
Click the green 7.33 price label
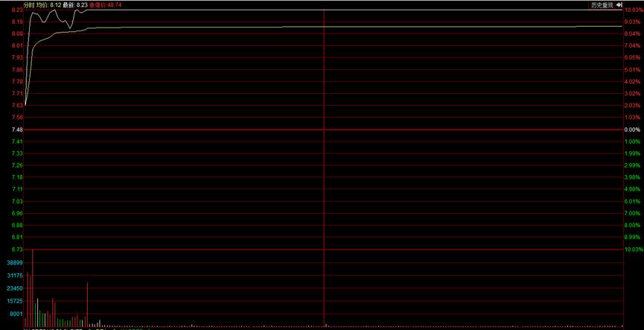(17, 153)
